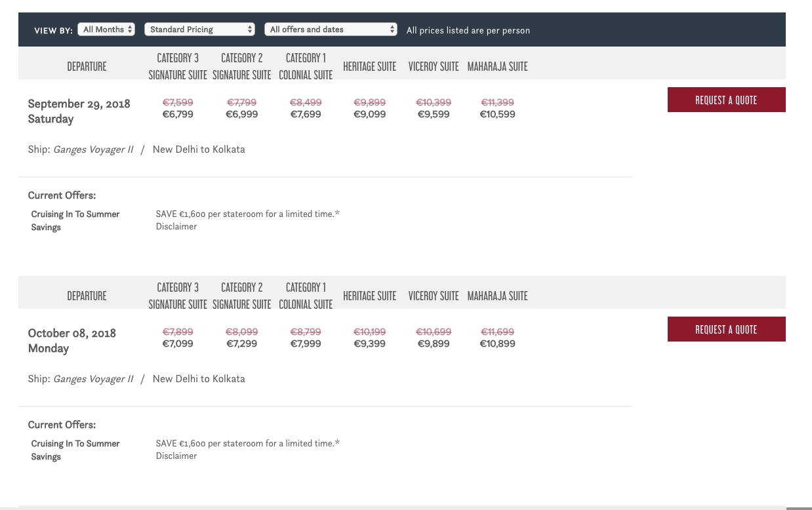Click the crossed-out price €10,399
812x510 pixels.
[434, 102]
